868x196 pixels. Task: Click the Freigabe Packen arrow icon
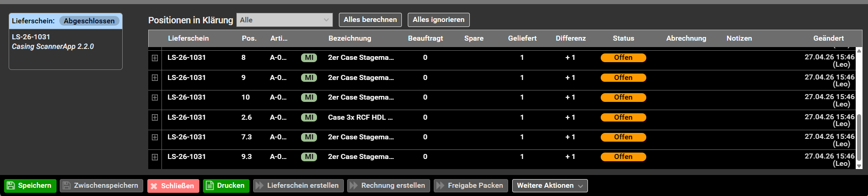point(440,185)
